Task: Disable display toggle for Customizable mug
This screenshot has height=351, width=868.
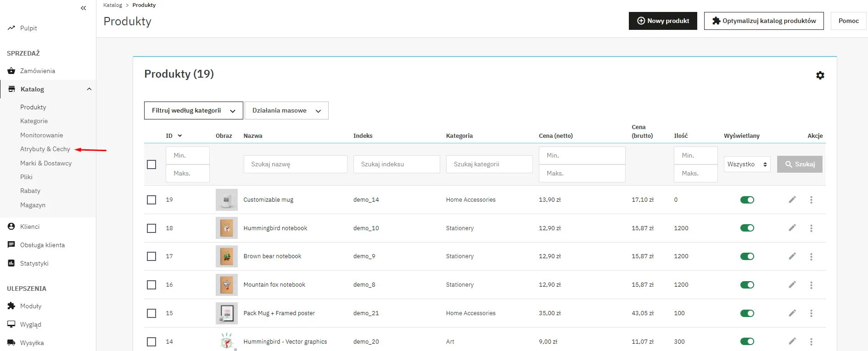Action: (x=747, y=200)
